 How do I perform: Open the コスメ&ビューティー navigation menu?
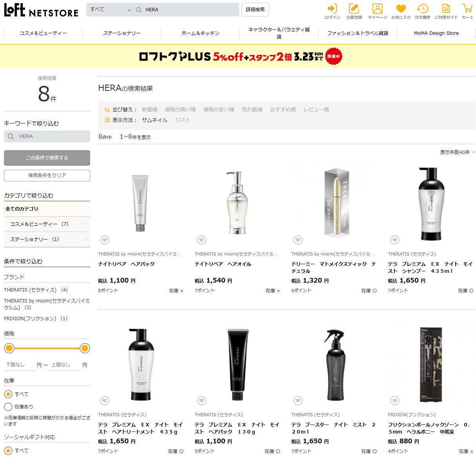coord(43,33)
